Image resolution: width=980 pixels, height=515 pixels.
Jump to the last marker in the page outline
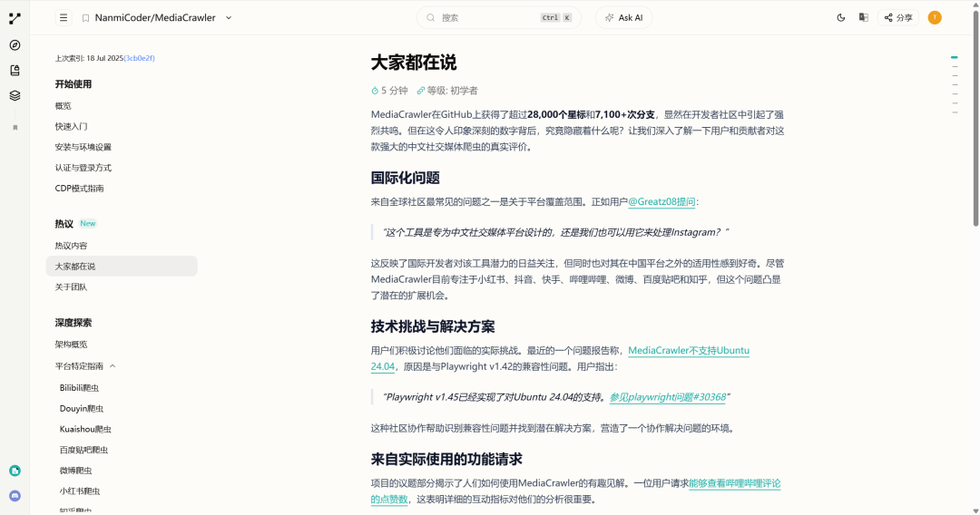(955, 112)
